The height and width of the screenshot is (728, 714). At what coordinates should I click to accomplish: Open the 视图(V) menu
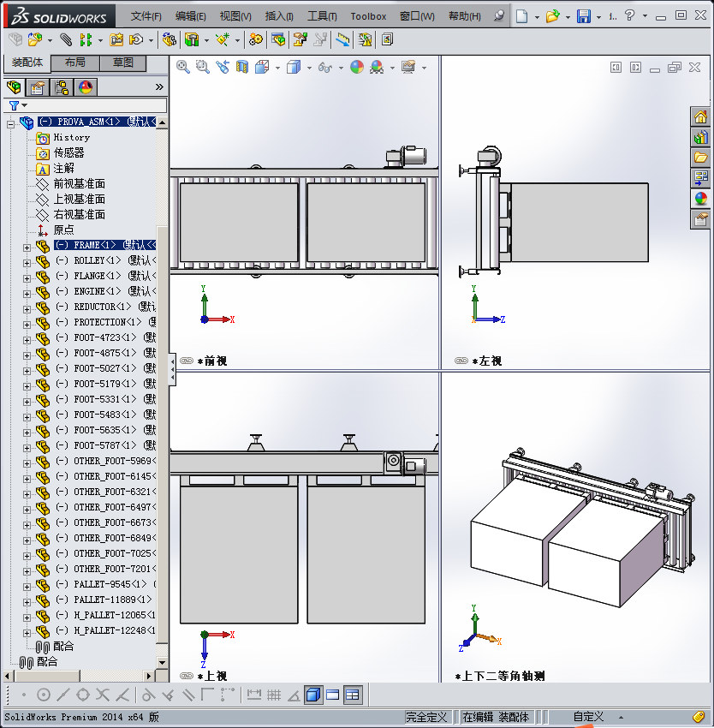[235, 16]
